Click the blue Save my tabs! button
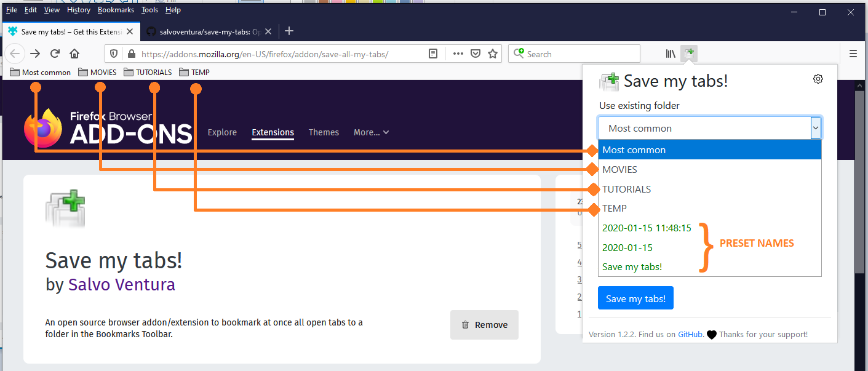Image resolution: width=868 pixels, height=371 pixels. [x=635, y=298]
